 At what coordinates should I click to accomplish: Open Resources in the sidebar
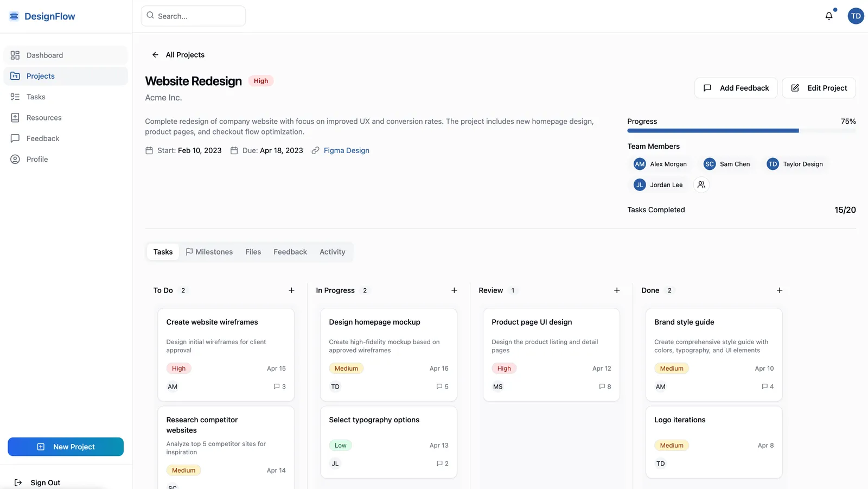pos(66,118)
